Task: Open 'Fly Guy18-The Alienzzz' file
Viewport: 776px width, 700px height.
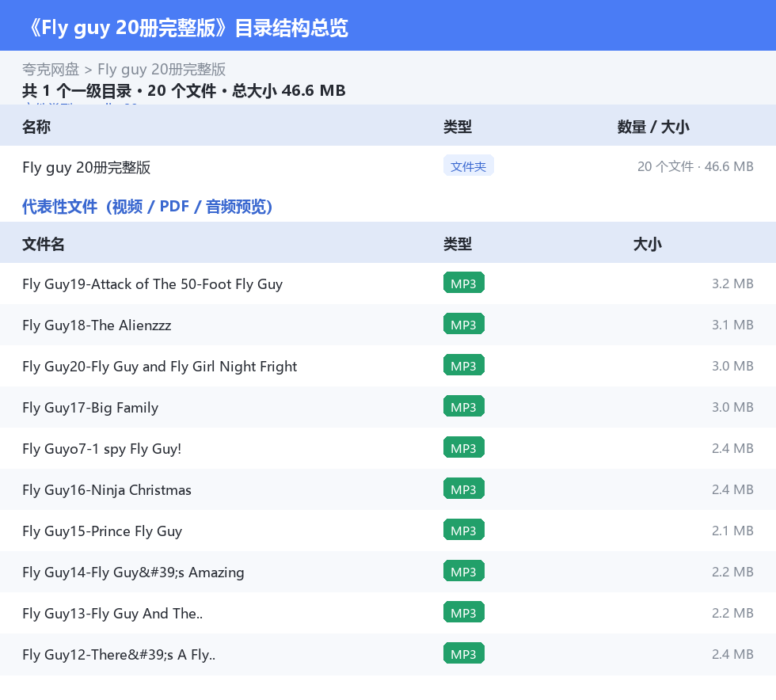Action: [97, 325]
